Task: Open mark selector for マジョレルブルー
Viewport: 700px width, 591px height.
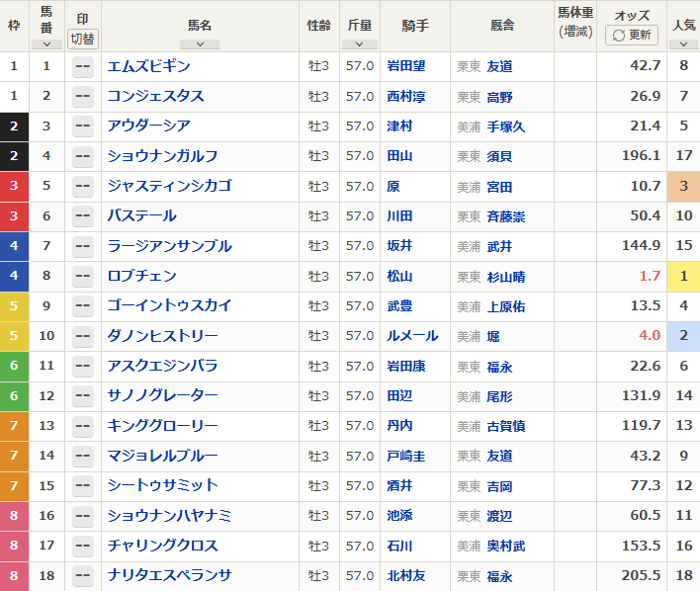Action: 83,456
